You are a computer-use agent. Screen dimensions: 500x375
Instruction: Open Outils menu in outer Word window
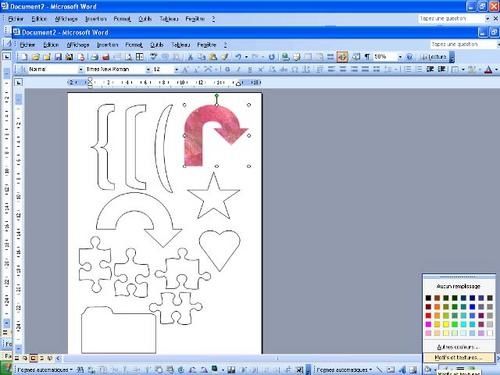145,19
